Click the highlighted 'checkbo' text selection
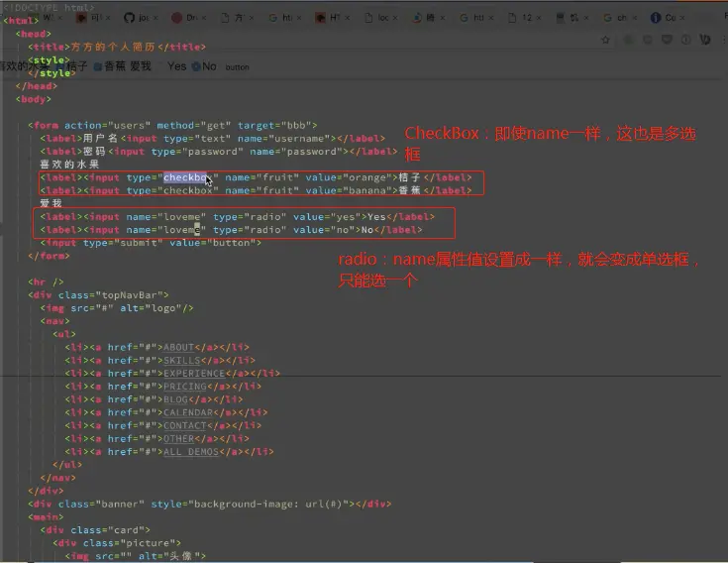728x563 pixels. (x=185, y=177)
